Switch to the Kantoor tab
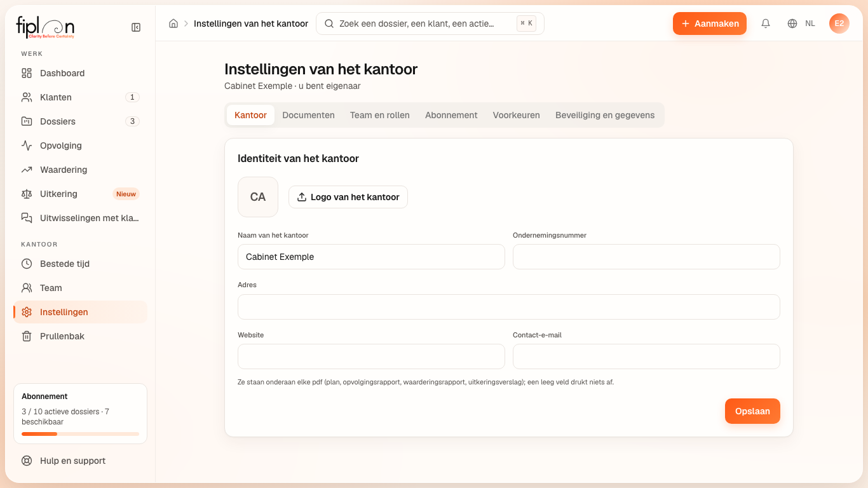The width and height of the screenshot is (868, 488). coord(250,115)
